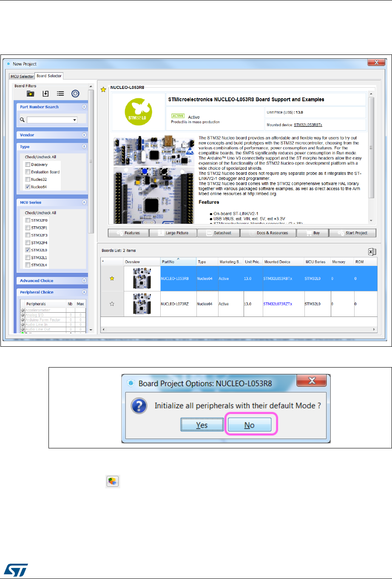The image size is (392, 579).
Task: Click the circular reset filters icon
Action: pyautogui.click(x=75, y=94)
